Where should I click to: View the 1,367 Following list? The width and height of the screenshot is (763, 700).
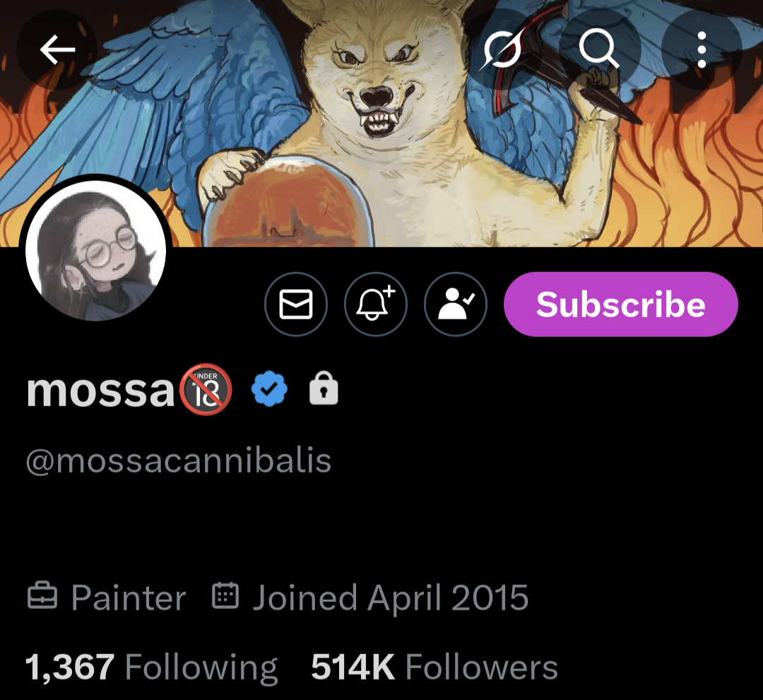[x=151, y=667]
